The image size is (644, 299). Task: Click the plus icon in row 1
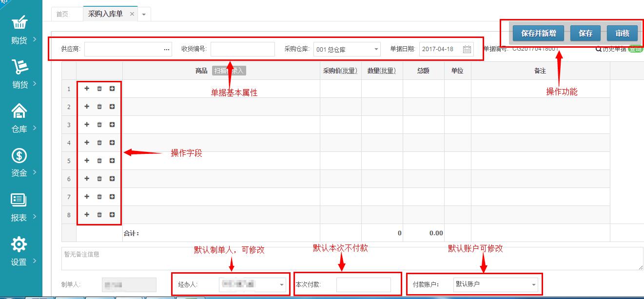tap(87, 89)
